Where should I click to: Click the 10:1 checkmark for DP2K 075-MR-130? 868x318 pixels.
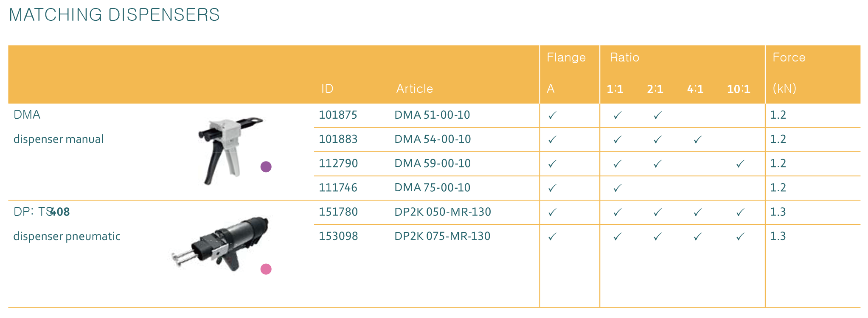pyautogui.click(x=740, y=237)
